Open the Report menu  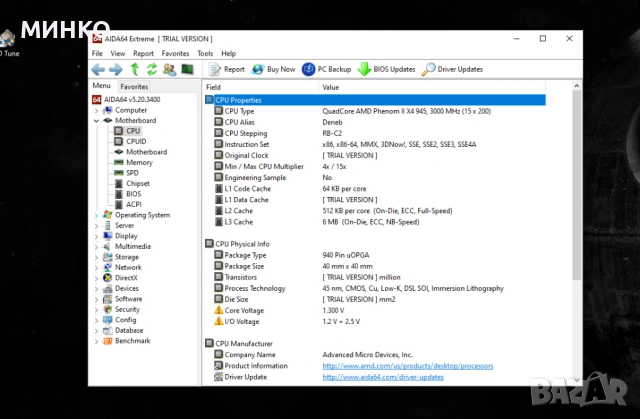pos(143,53)
